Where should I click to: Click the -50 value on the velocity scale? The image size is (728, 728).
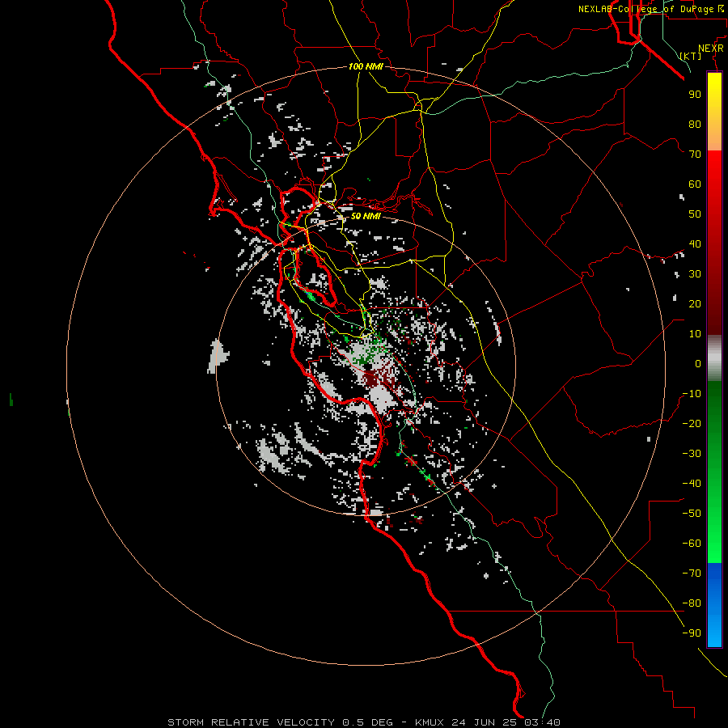[692, 514]
